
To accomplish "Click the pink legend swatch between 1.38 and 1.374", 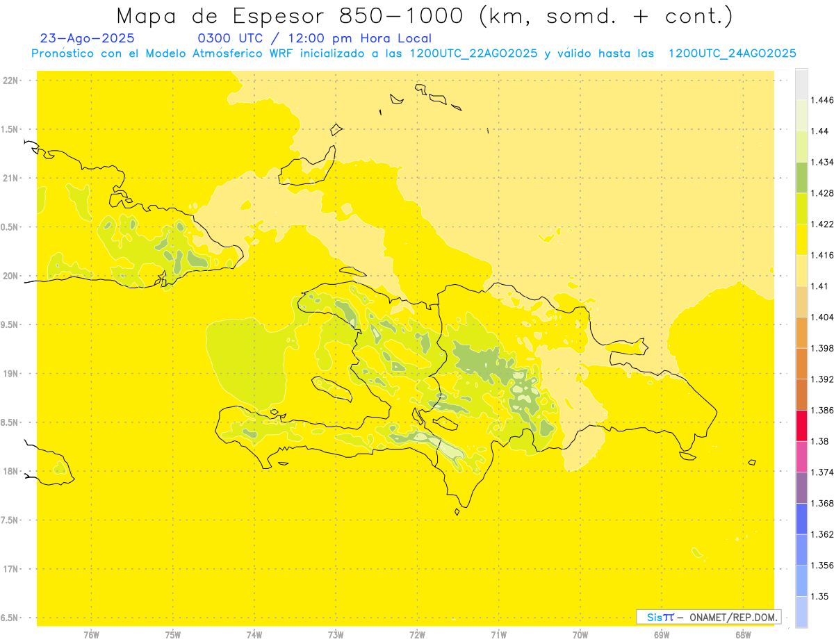I will click(x=801, y=456).
